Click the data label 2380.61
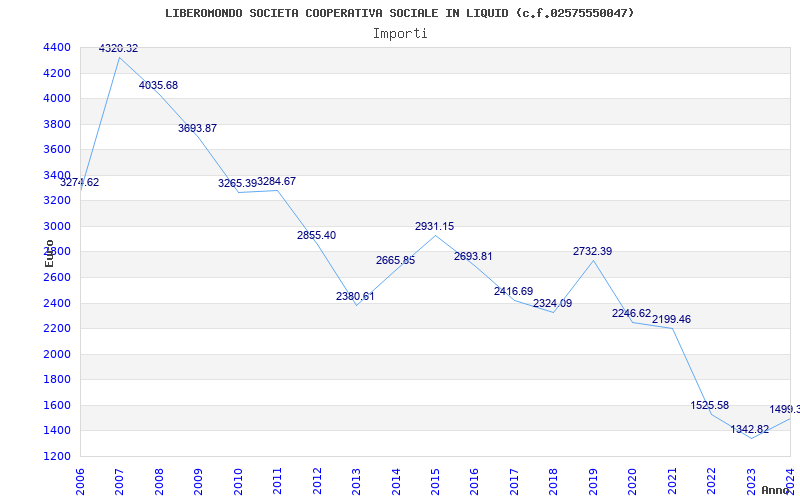 [x=355, y=296]
